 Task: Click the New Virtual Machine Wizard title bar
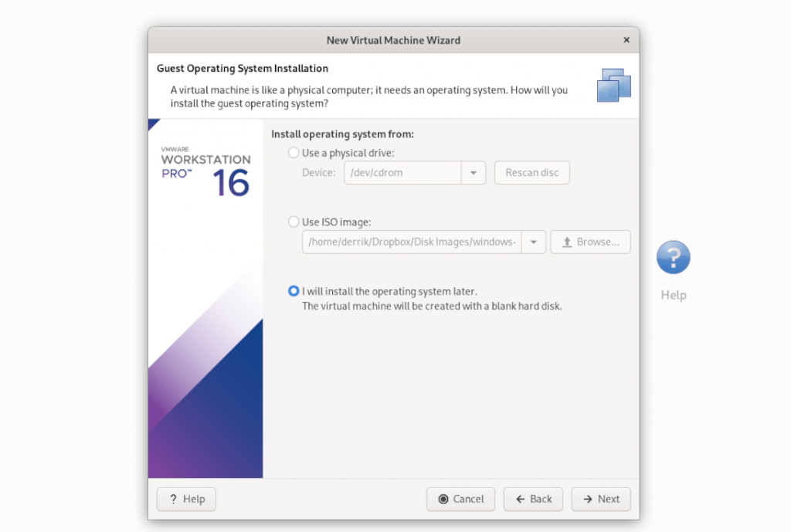(393, 39)
